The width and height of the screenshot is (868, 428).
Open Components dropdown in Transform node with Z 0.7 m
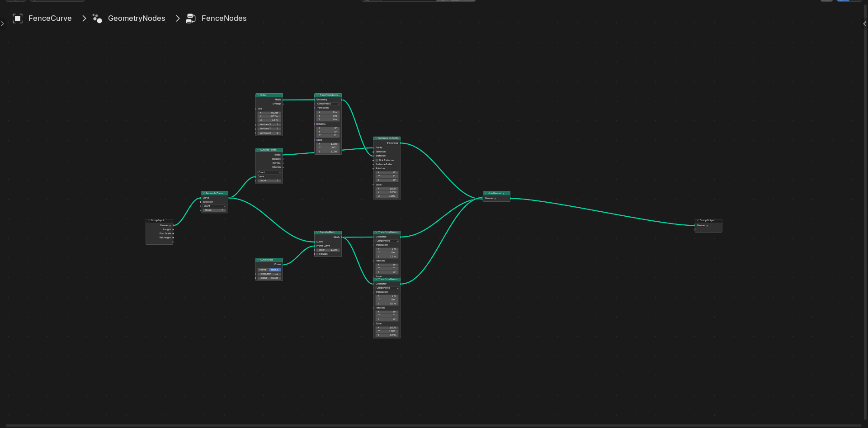(x=387, y=288)
